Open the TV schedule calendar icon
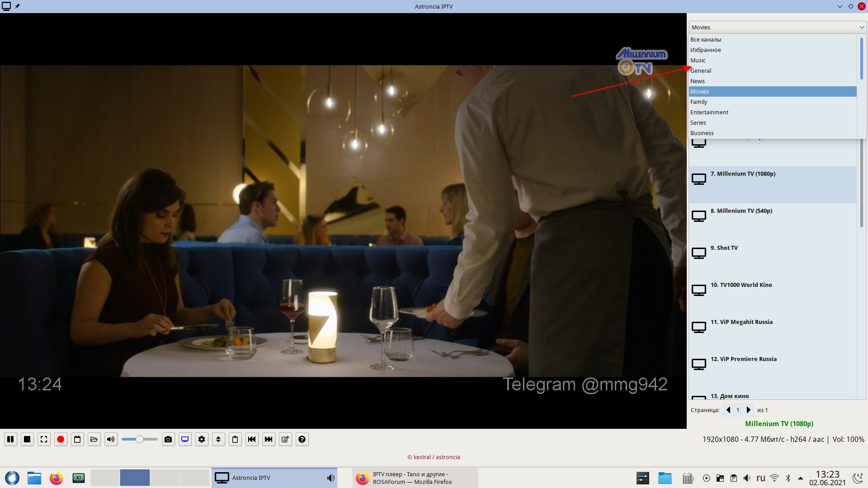Viewport: 868px width, 488px height. point(77,439)
